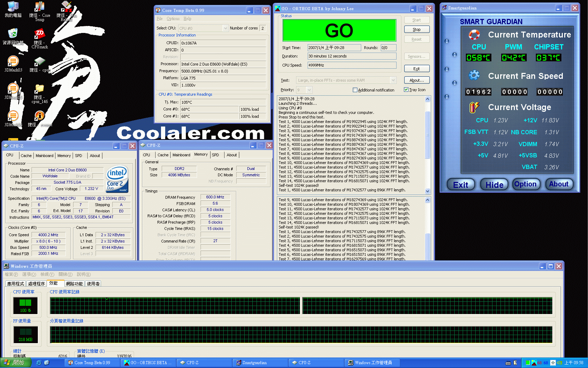Screen dimensions: 588x368
Task: Click the Stop button in ORTHOS
Action: click(416, 29)
